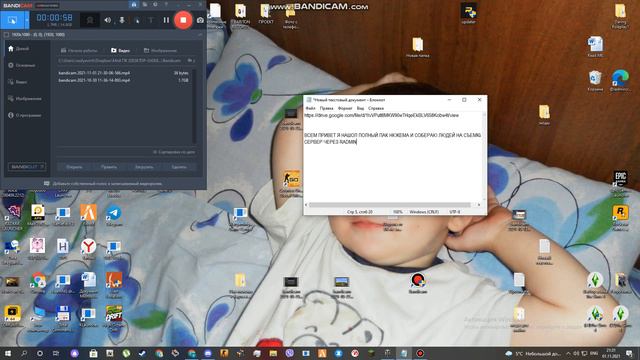640x360 pixels.
Task: Toggle the webcam overlay button in Bandicam
Action: pyautogui.click(x=90, y=20)
